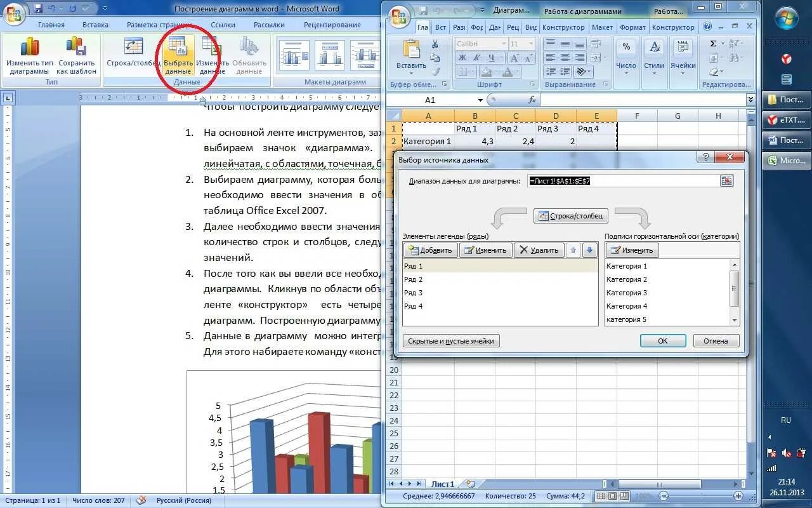Open Рассылки tab in Word
The image size is (812, 508).
(x=269, y=25)
